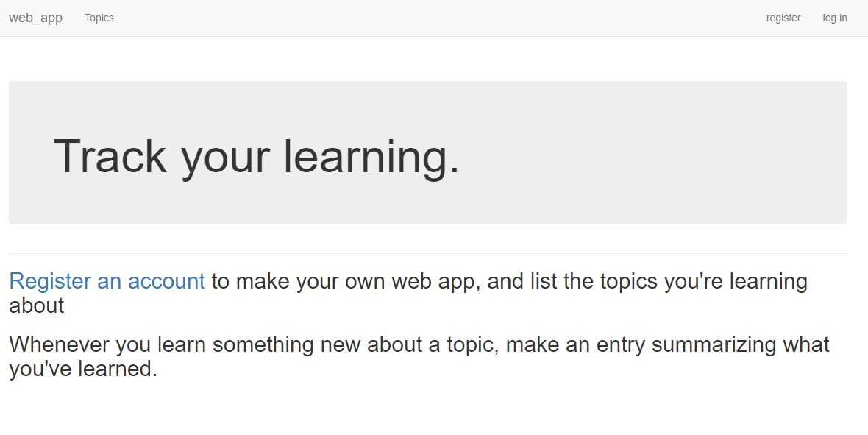Click the blank white area below the paragraphs
The height and width of the screenshot is (435, 868).
434,409
